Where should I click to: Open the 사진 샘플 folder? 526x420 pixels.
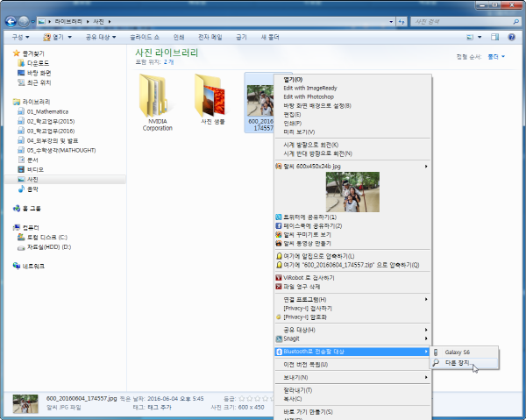coord(212,99)
